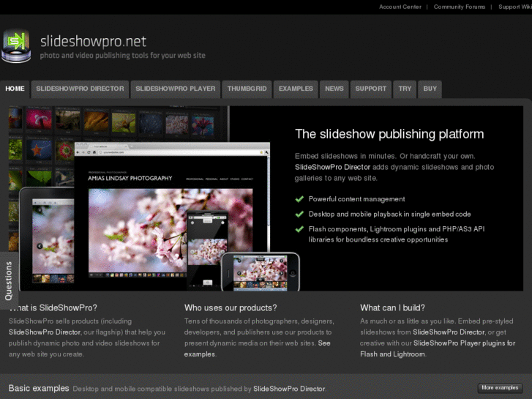Switch to the THUMBGRID tab

(x=247, y=89)
